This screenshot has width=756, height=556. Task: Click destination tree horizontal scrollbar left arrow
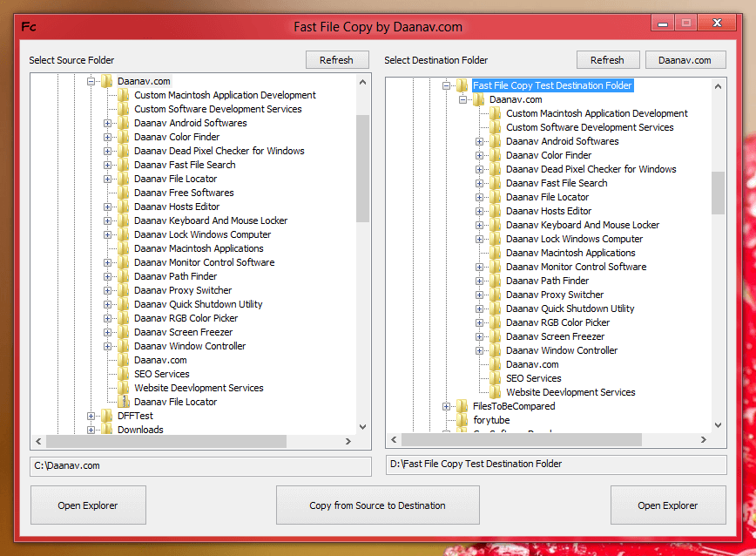(x=394, y=439)
